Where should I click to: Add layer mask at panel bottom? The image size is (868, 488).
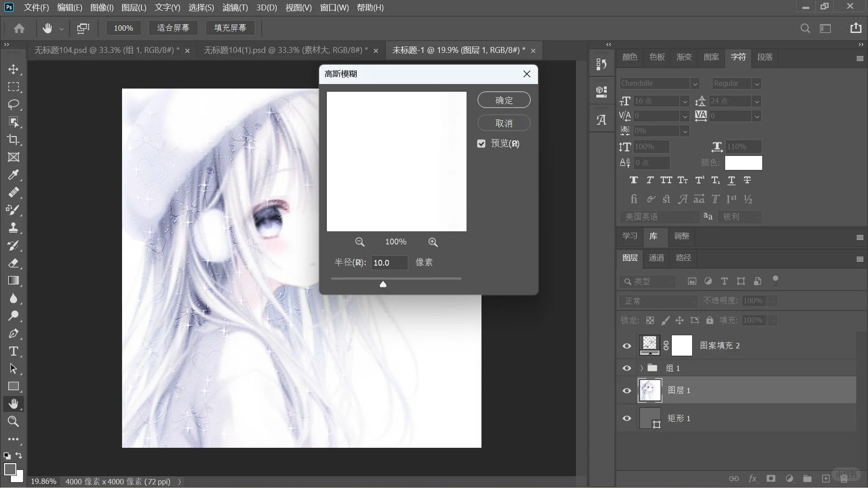pos(771,479)
